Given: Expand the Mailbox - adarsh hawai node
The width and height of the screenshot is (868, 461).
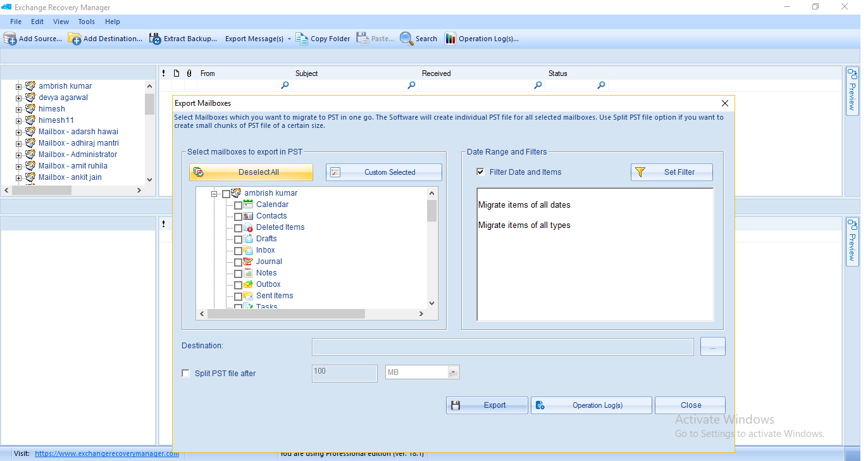Looking at the screenshot, I should coord(18,132).
